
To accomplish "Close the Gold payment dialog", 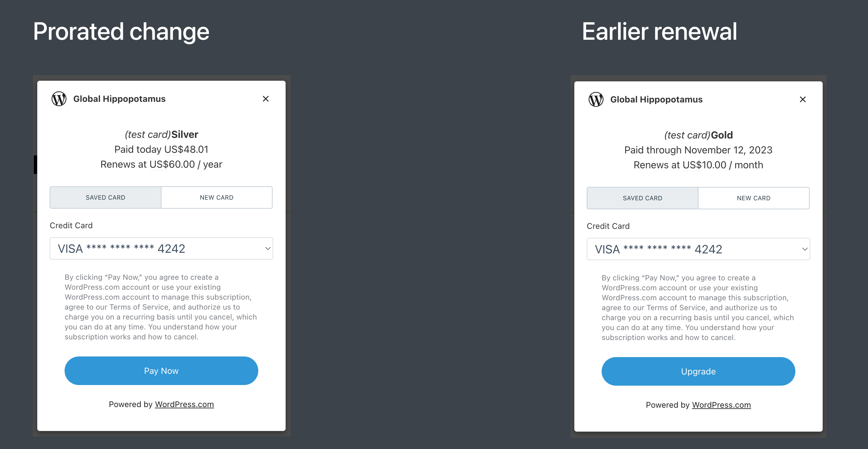I will pyautogui.click(x=803, y=99).
